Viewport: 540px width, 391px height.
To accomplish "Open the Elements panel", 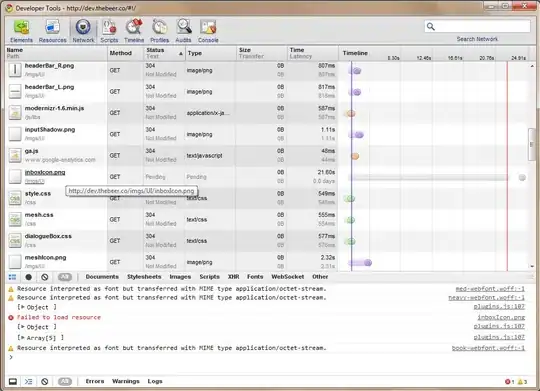I will pos(21,31).
